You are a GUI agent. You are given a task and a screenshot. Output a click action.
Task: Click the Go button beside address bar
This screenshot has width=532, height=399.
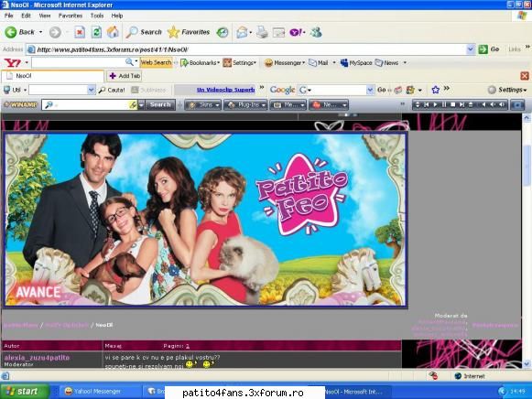(489, 49)
